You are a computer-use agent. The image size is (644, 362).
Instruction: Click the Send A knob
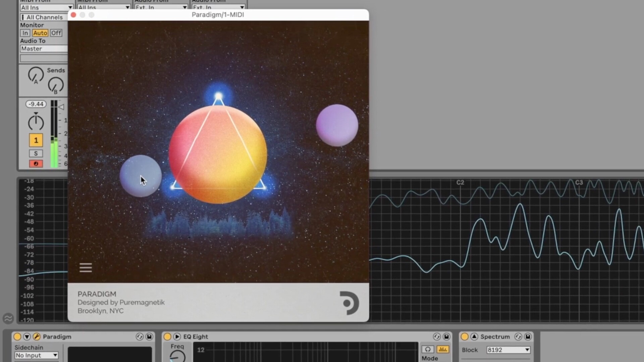36,75
